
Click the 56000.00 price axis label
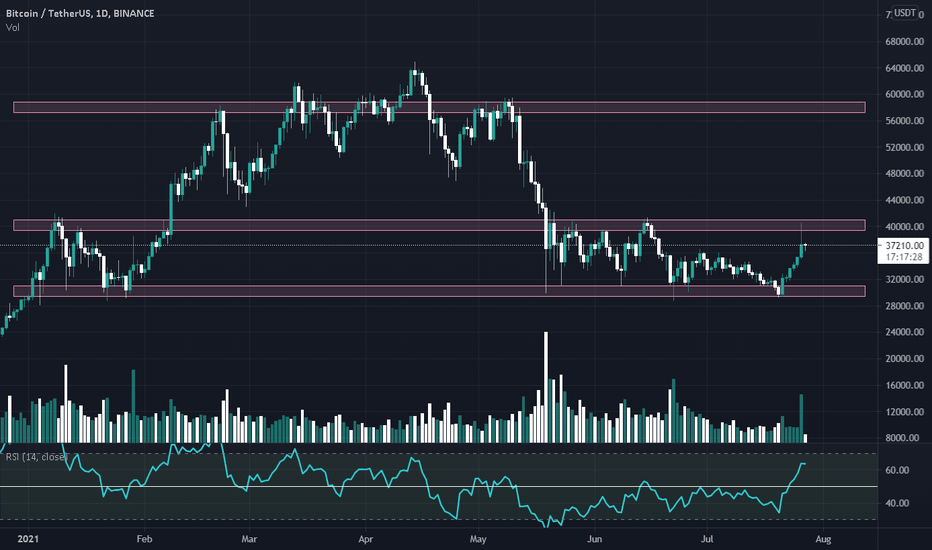pos(904,121)
